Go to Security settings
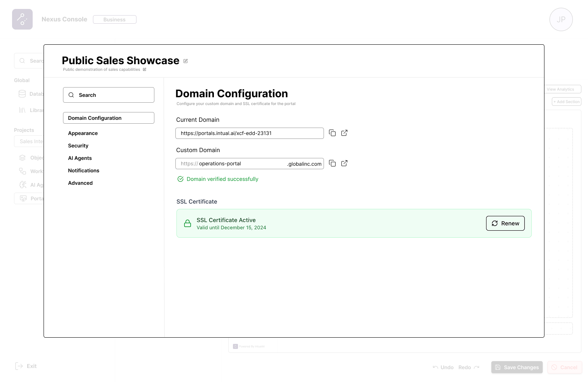 78,145
